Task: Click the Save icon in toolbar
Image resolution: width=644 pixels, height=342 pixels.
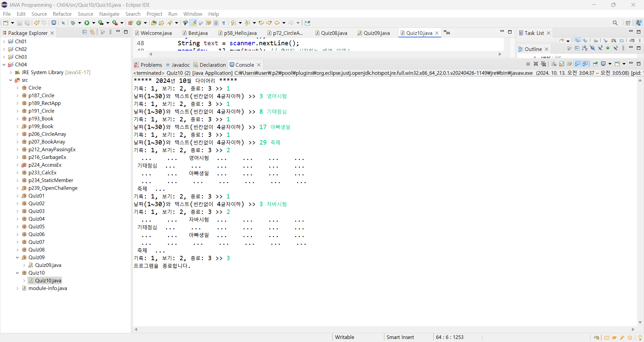Action: click(19, 23)
